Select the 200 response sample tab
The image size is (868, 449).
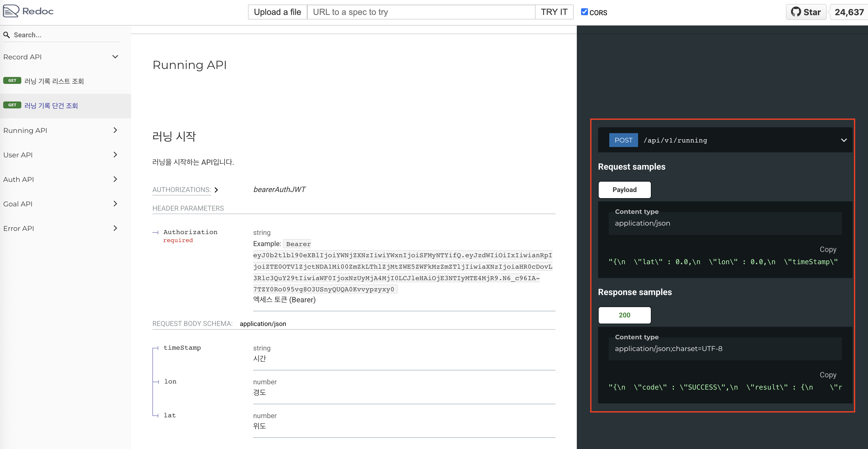(x=624, y=315)
